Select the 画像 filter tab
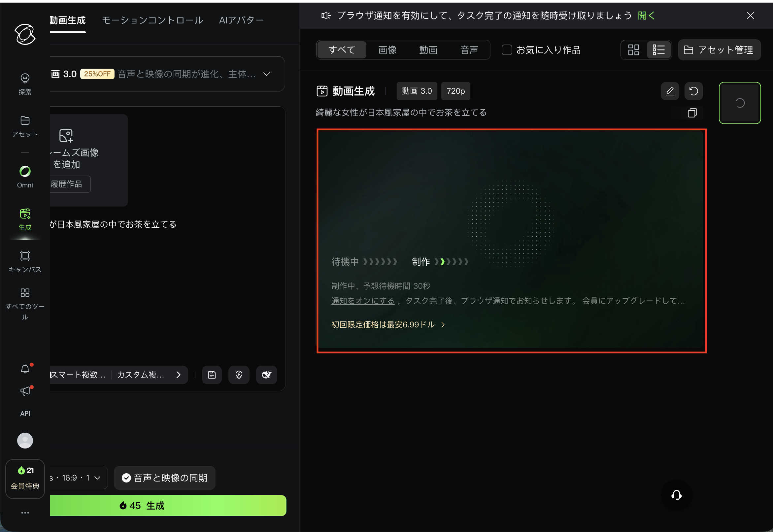This screenshot has height=532, width=773. pos(387,50)
